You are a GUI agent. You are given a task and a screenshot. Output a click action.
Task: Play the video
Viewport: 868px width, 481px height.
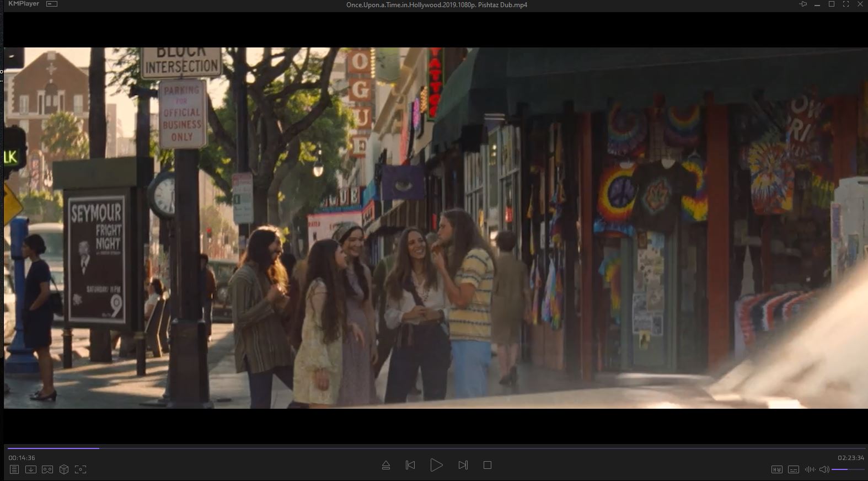[436, 465]
